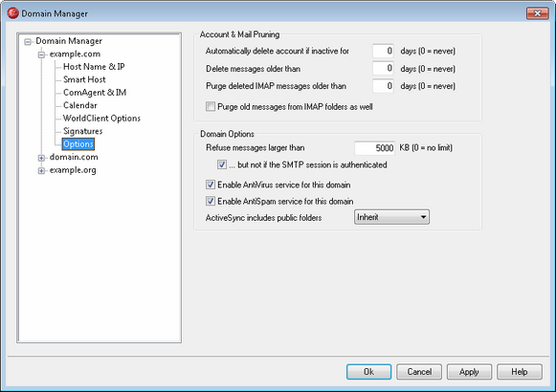Expand the example.org tree node
Image resolution: width=556 pixels, height=392 pixels.
(41, 171)
